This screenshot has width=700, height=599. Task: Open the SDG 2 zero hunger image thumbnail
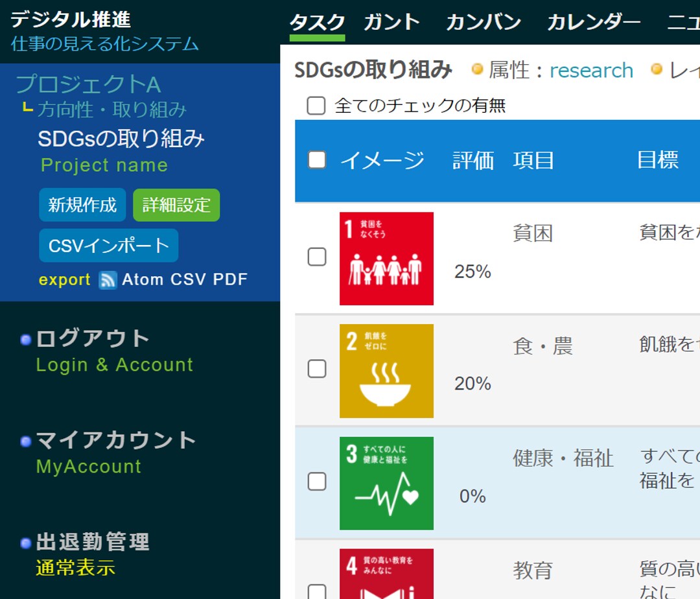pyautogui.click(x=386, y=371)
